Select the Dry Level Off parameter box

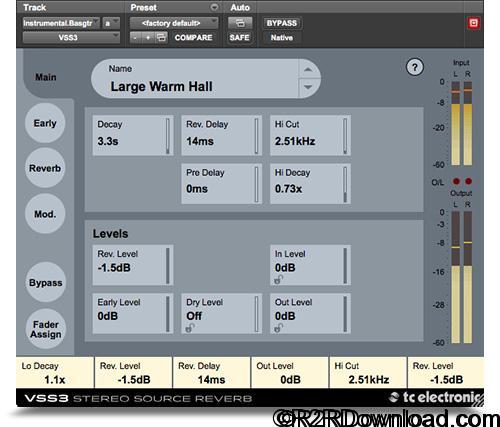221,313
